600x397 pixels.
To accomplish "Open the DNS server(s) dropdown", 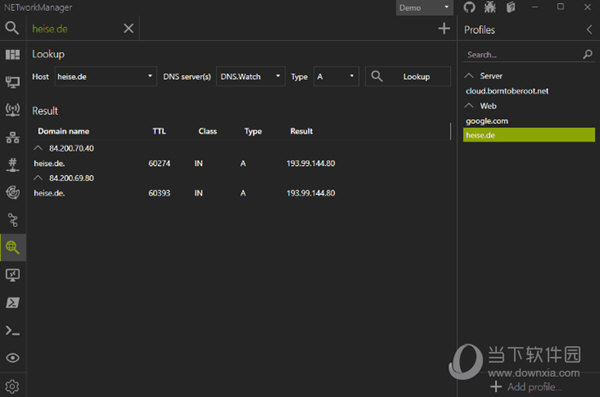I will (251, 77).
